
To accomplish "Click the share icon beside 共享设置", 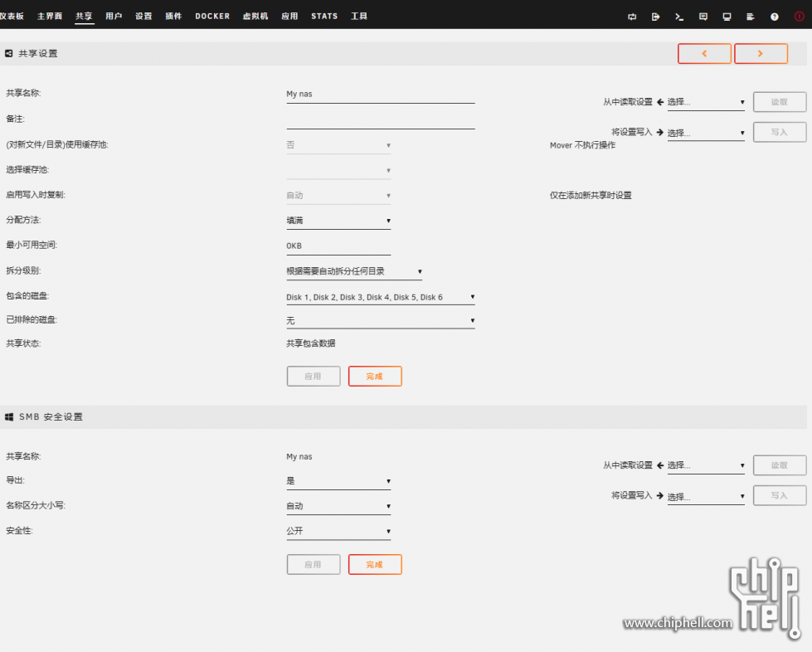I will [x=9, y=53].
